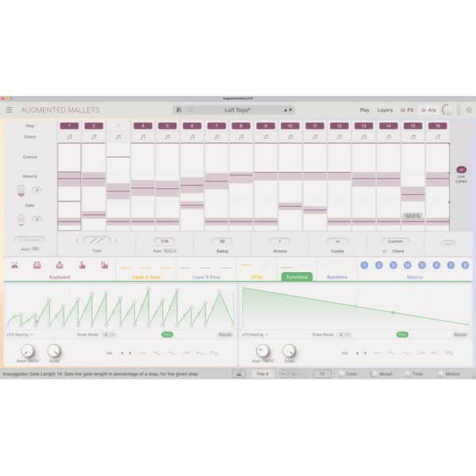Viewport: 476px width, 476px height.
Task: Toggle arpeggiator step 9
Action: pos(266,125)
